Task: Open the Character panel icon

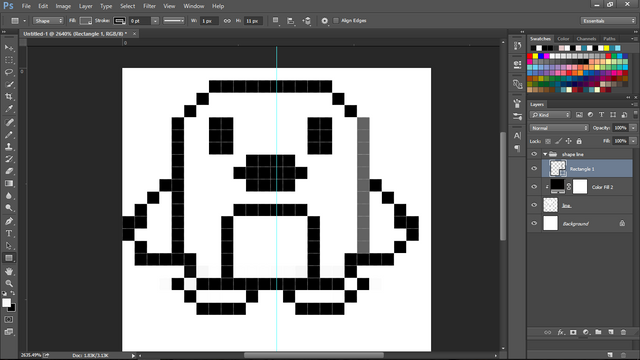Action: coord(518,136)
